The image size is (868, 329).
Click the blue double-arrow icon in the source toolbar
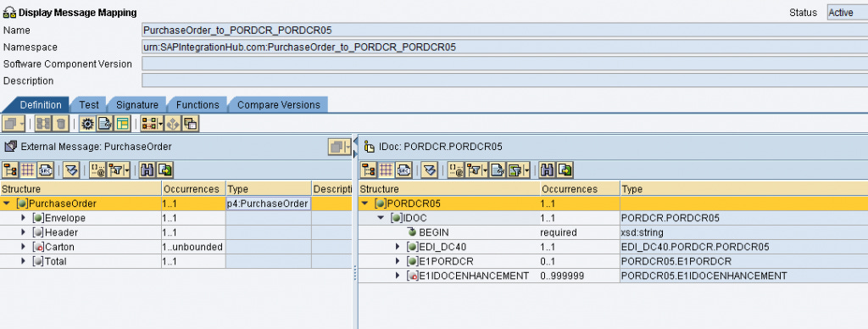[71, 170]
